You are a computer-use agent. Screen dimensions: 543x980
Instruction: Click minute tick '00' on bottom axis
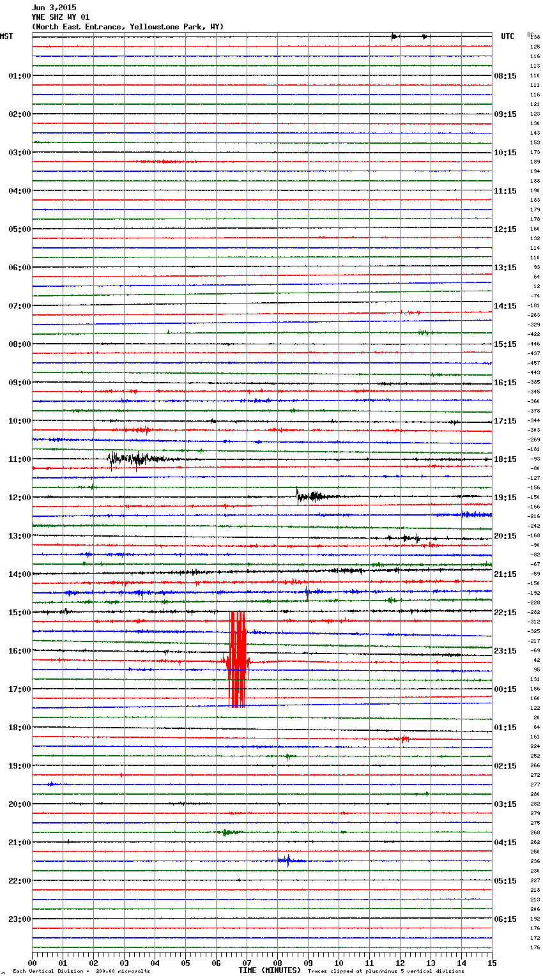(x=33, y=963)
